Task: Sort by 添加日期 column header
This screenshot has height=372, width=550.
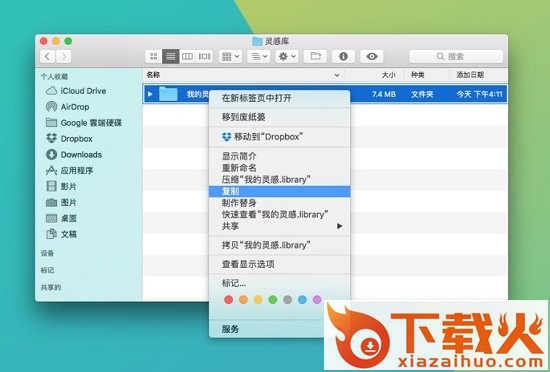Action: 470,75
